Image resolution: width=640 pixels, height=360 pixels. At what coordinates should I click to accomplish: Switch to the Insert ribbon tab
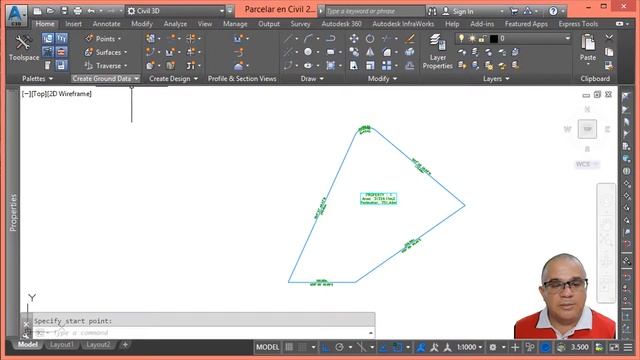coord(73,24)
